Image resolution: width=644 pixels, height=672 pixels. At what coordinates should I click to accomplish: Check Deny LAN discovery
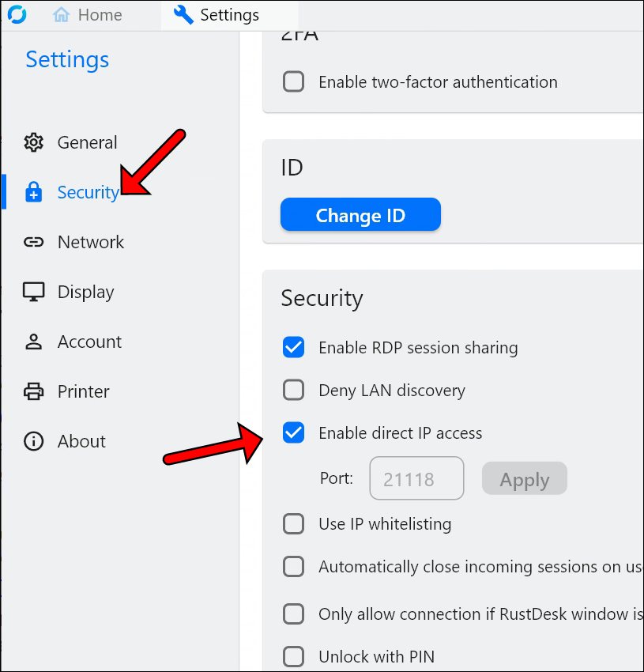293,391
